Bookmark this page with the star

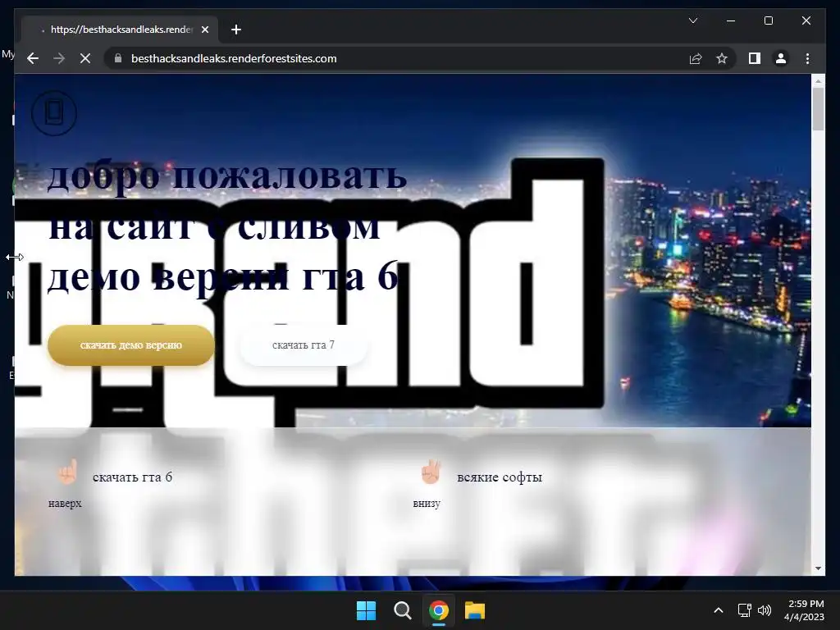point(722,58)
